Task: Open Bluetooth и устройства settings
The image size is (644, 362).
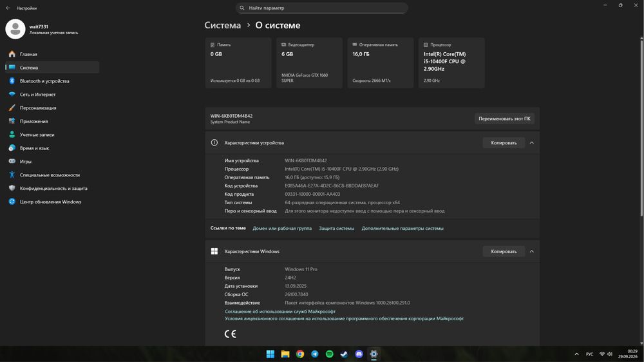Action: point(52,81)
